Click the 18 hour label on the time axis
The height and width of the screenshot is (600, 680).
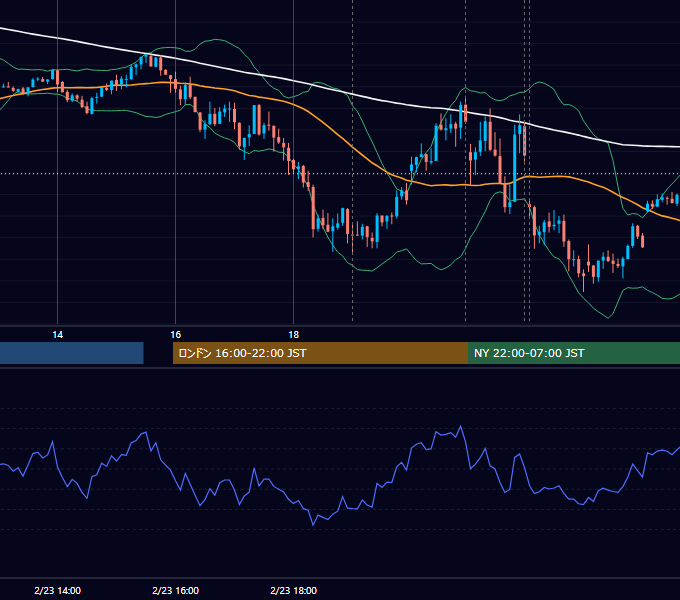pos(294,335)
